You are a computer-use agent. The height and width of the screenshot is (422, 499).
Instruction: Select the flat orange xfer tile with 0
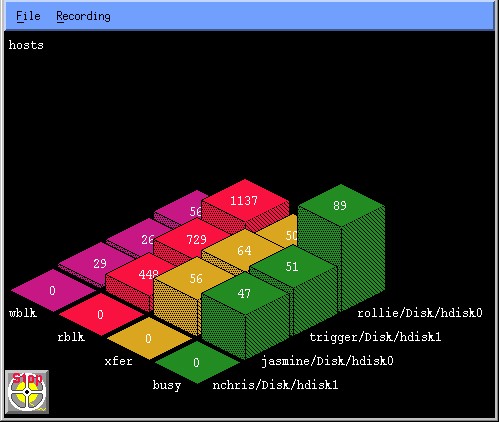click(x=149, y=338)
